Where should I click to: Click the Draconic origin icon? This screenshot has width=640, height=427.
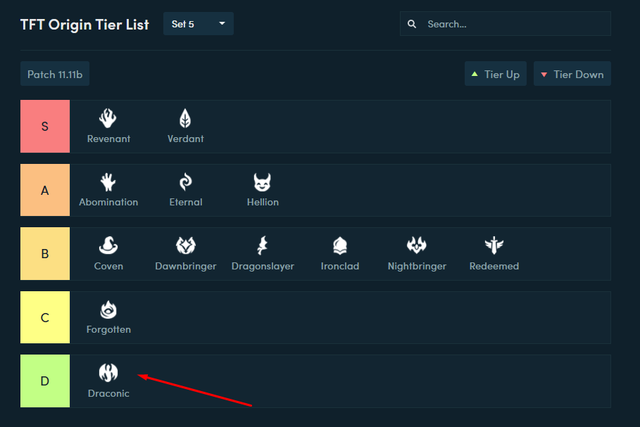click(x=108, y=373)
